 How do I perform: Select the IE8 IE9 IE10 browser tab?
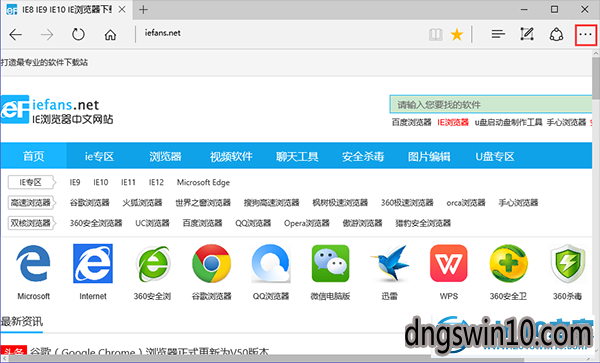click(66, 10)
